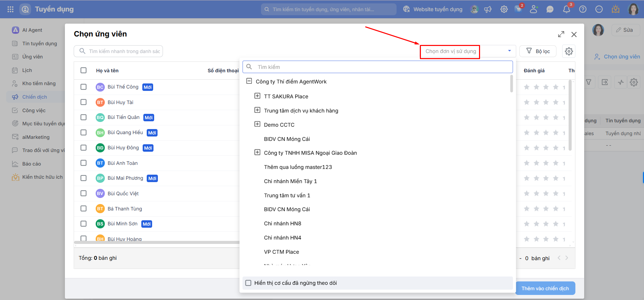This screenshot has height=300, width=644.
Task: Click the Tuyển dụng app logo
Action: pos(25,9)
